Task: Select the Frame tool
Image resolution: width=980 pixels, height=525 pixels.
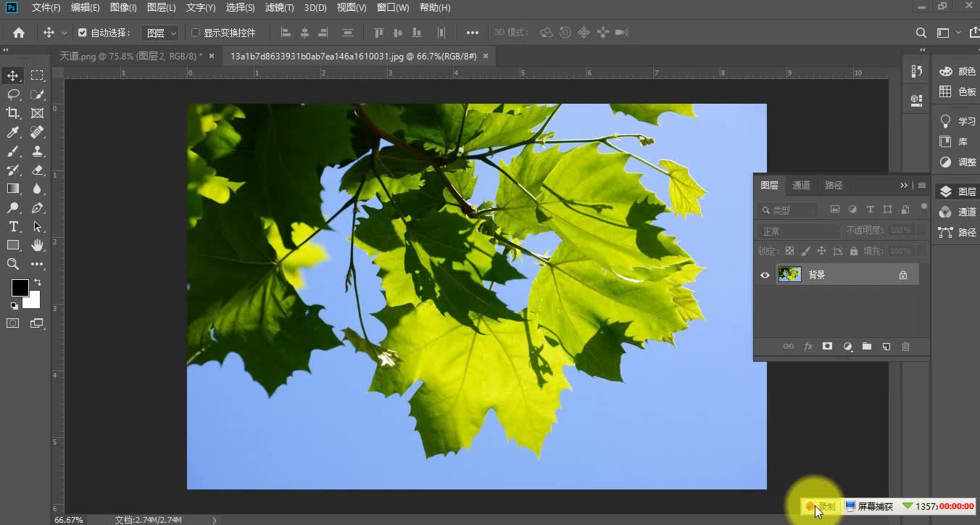Action: [x=37, y=113]
